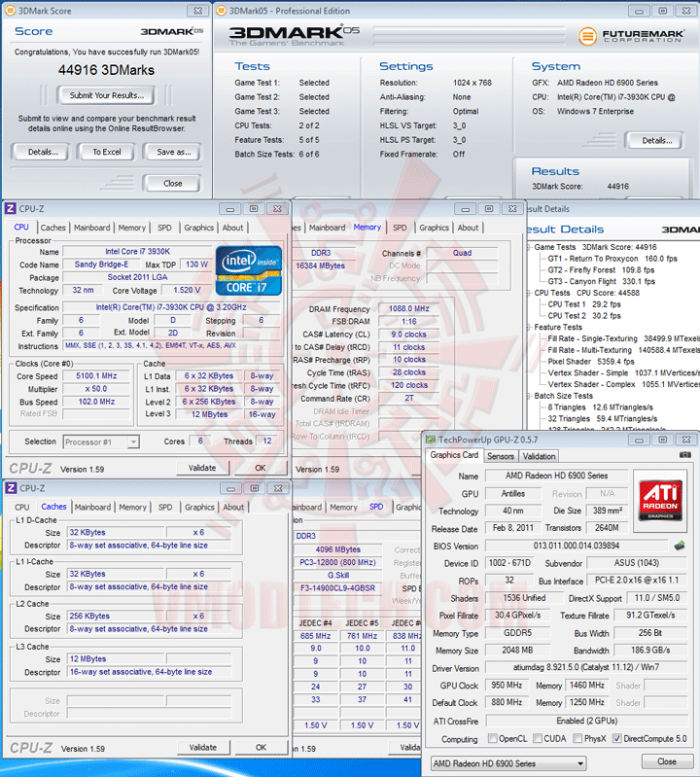The image size is (700, 777).
Task: Click the Intel Core i7 badge in CPU-Z
Action: tap(249, 270)
